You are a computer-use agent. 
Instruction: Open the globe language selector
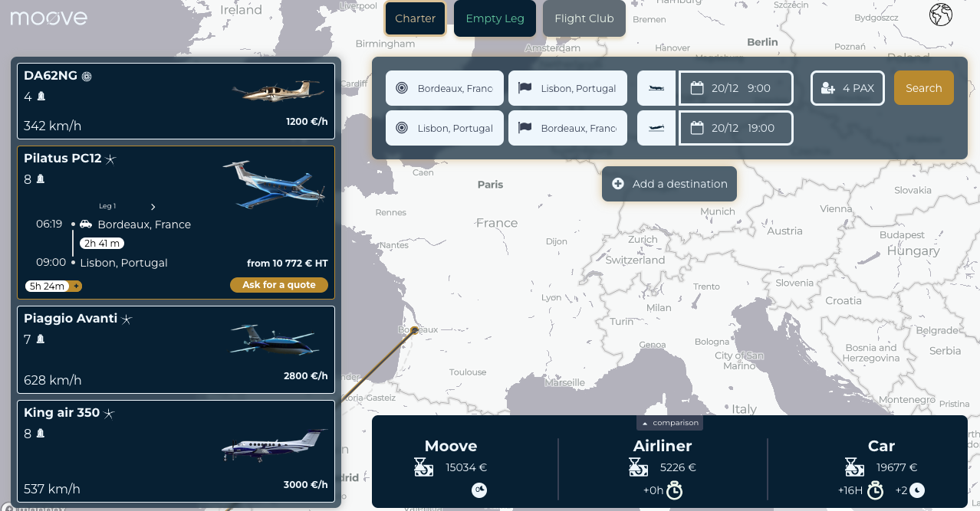coord(940,15)
